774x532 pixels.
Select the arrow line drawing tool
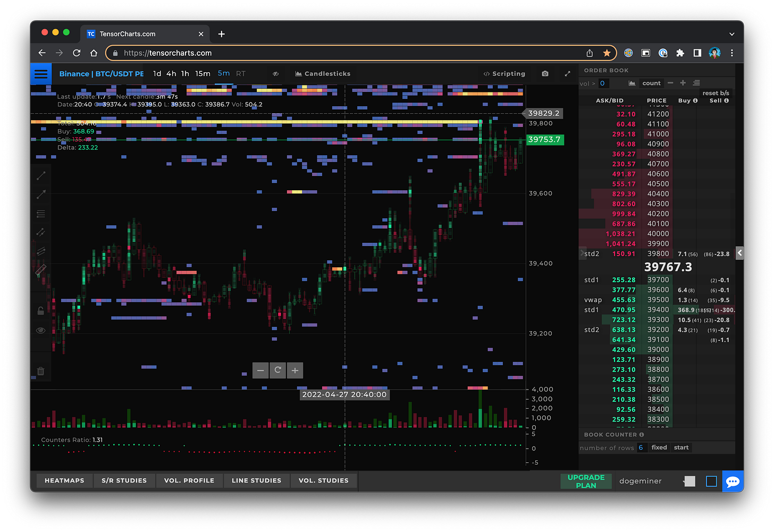click(41, 195)
